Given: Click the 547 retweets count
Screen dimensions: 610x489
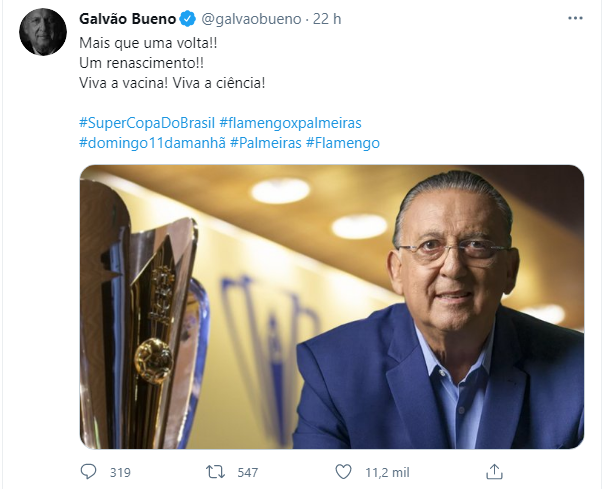Looking at the screenshot, I should pyautogui.click(x=247, y=472).
